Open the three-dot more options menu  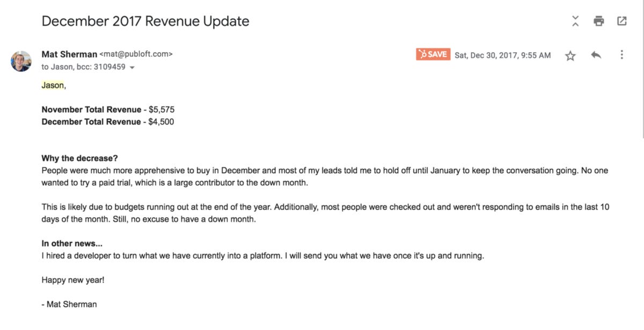[x=621, y=55]
